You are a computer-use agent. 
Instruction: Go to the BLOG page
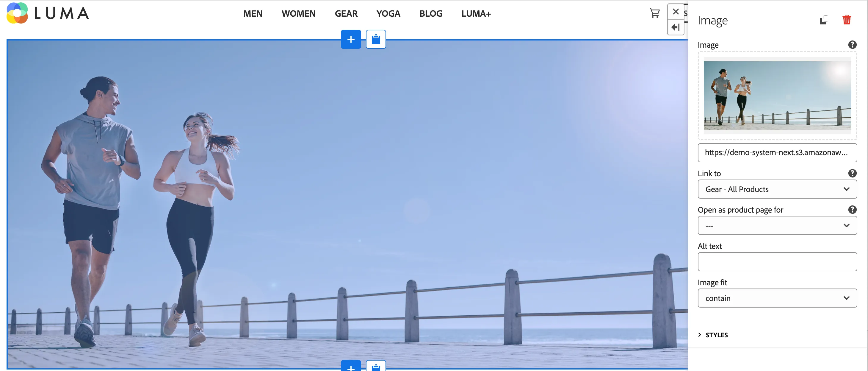431,13
